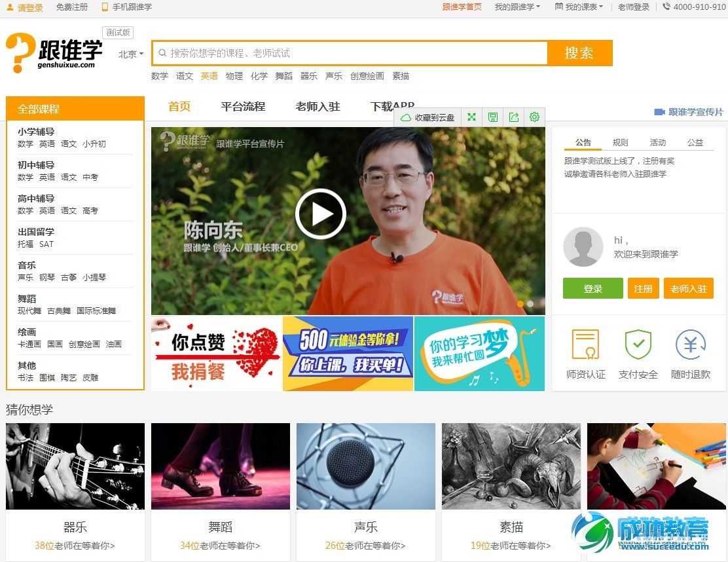The image size is (728, 562).
Task: Click the 手机跟谁学 phone icon
Action: (x=103, y=7)
